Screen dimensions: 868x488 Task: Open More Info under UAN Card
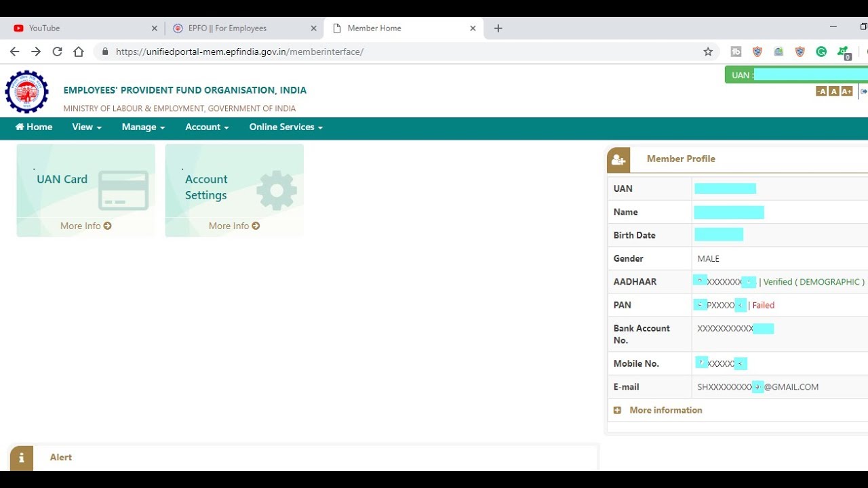pyautogui.click(x=85, y=226)
